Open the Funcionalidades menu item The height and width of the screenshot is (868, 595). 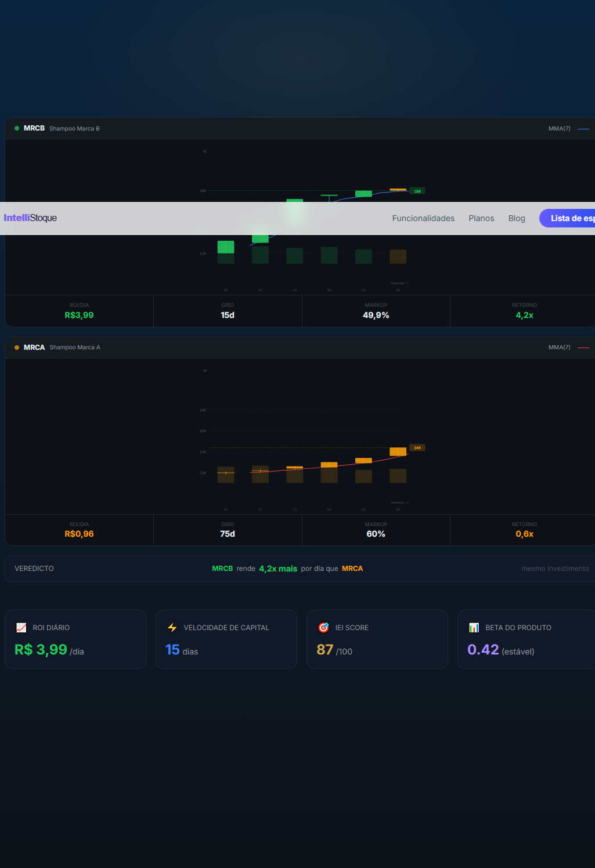pyautogui.click(x=423, y=218)
